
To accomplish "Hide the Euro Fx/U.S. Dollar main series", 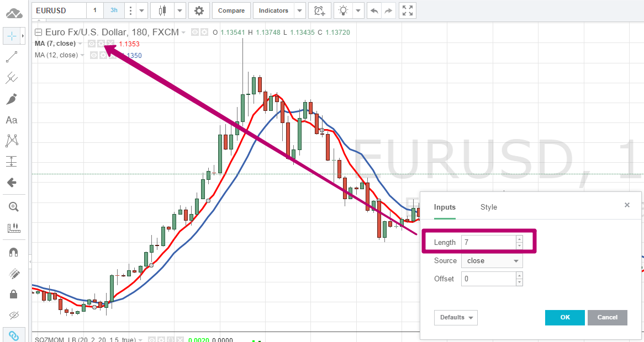I will (196, 32).
